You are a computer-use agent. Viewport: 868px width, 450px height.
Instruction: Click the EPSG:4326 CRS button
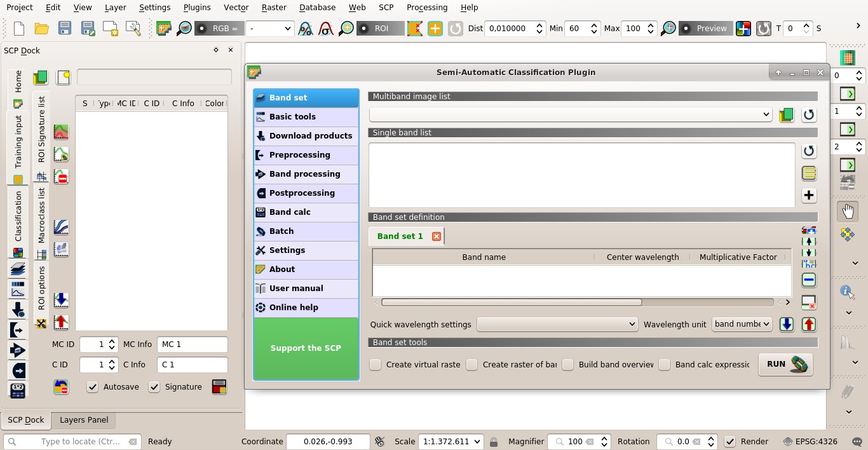click(x=811, y=441)
